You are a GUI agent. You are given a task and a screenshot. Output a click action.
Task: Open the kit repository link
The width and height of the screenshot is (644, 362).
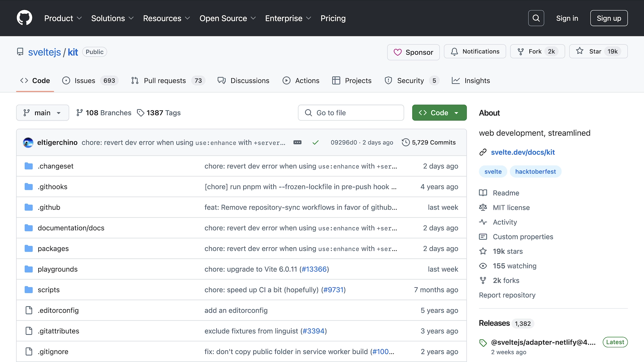[73, 52]
